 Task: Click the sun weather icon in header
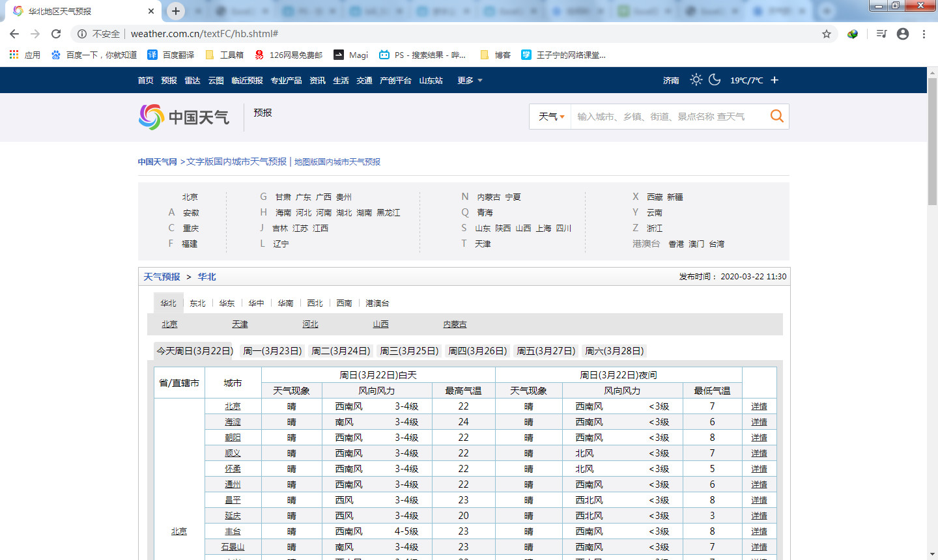click(696, 79)
